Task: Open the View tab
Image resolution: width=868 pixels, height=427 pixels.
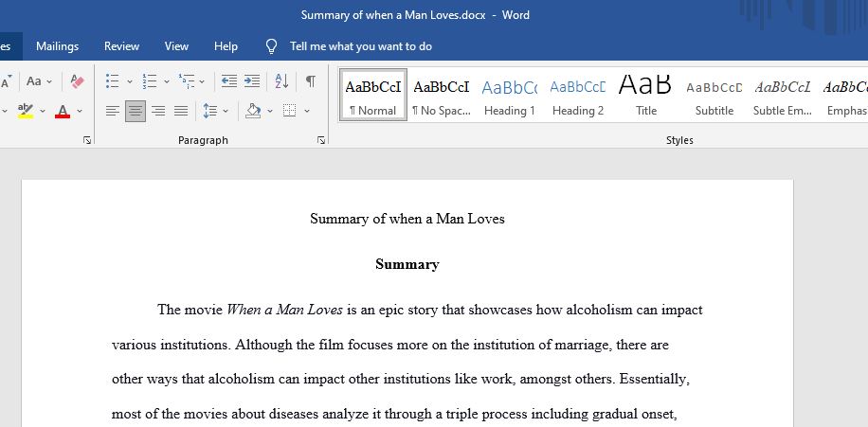Action: click(176, 46)
